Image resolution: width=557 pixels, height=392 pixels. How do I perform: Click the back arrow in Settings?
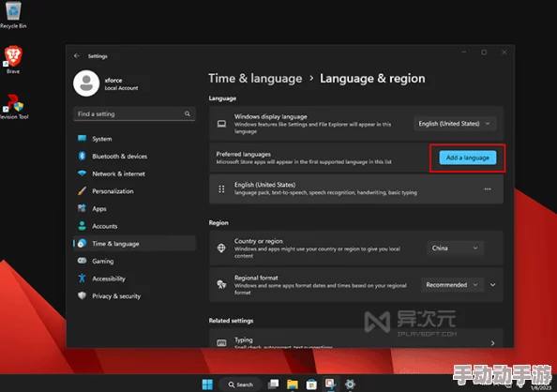pos(77,55)
